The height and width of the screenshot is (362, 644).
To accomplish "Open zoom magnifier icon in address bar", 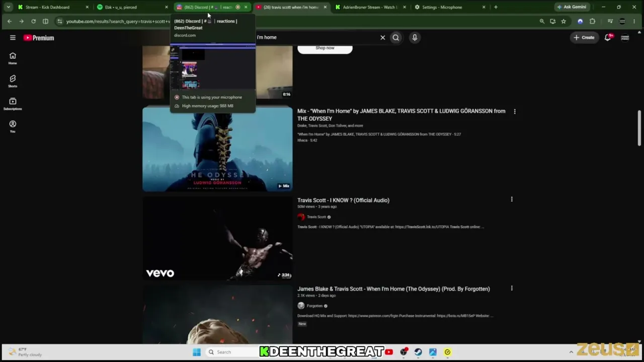I will (x=542, y=21).
